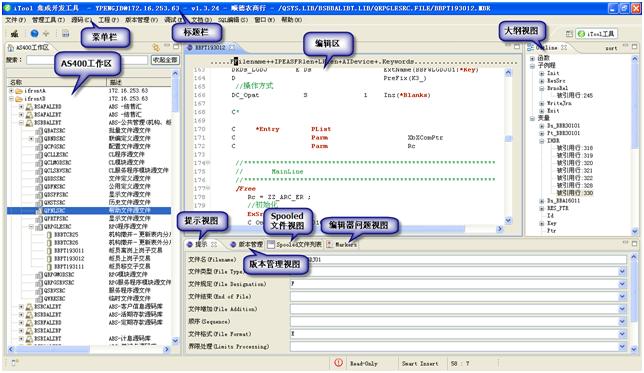Screen dimensions: 644x373
Task: Switch to the Spooled文件列表 tab
Action: coord(295,244)
